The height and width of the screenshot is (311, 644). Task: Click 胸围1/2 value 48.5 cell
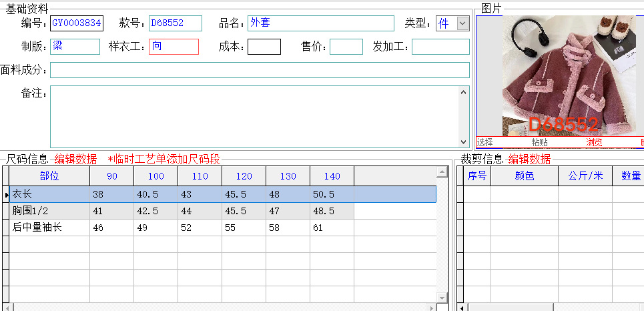[332, 211]
